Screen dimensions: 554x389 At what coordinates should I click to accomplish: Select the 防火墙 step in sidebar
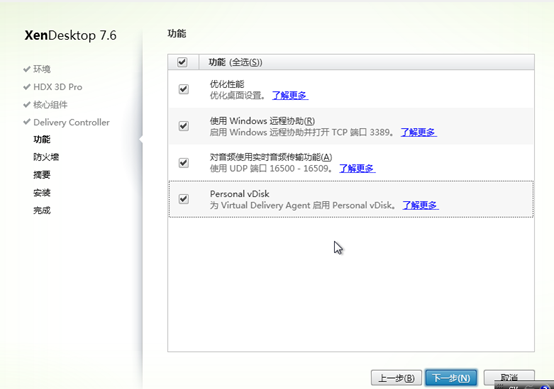[x=46, y=157]
